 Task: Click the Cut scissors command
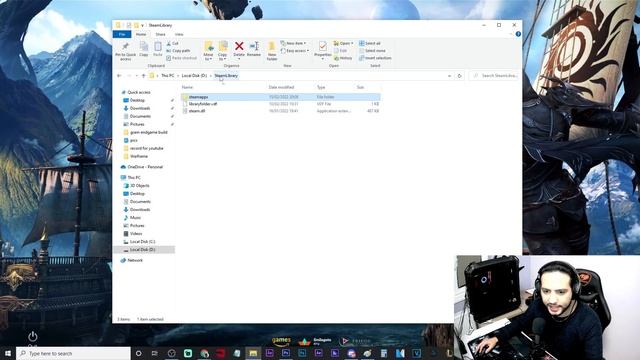(172, 43)
